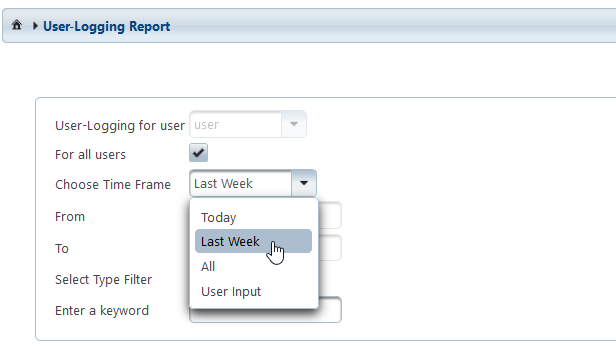Screen dimensions: 616x361
Task: Click the Enter a keyword label
Action: pos(102,311)
